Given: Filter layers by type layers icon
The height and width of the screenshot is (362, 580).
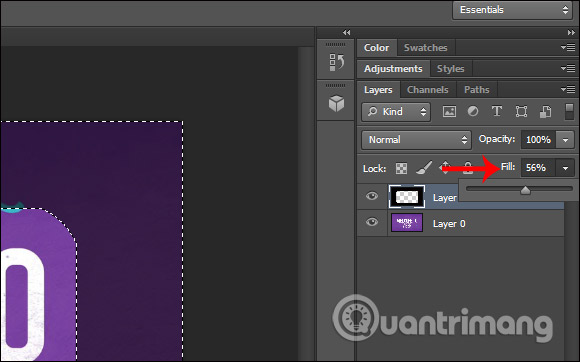Looking at the screenshot, I should 496,111.
